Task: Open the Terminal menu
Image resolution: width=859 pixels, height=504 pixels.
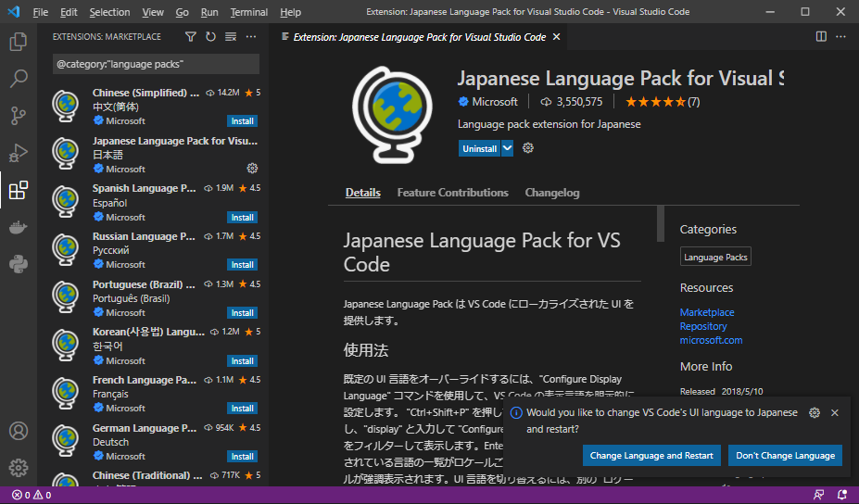Action: (249, 12)
